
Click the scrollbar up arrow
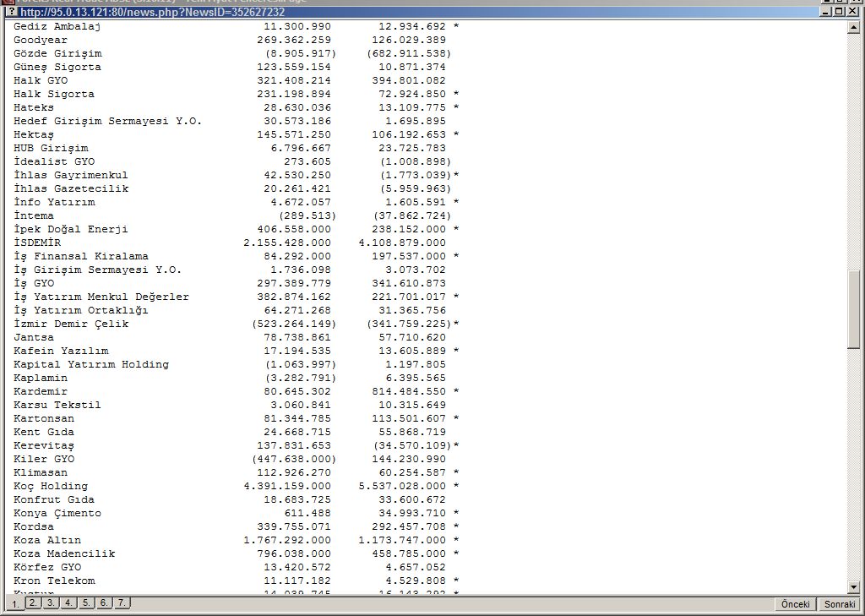(854, 27)
